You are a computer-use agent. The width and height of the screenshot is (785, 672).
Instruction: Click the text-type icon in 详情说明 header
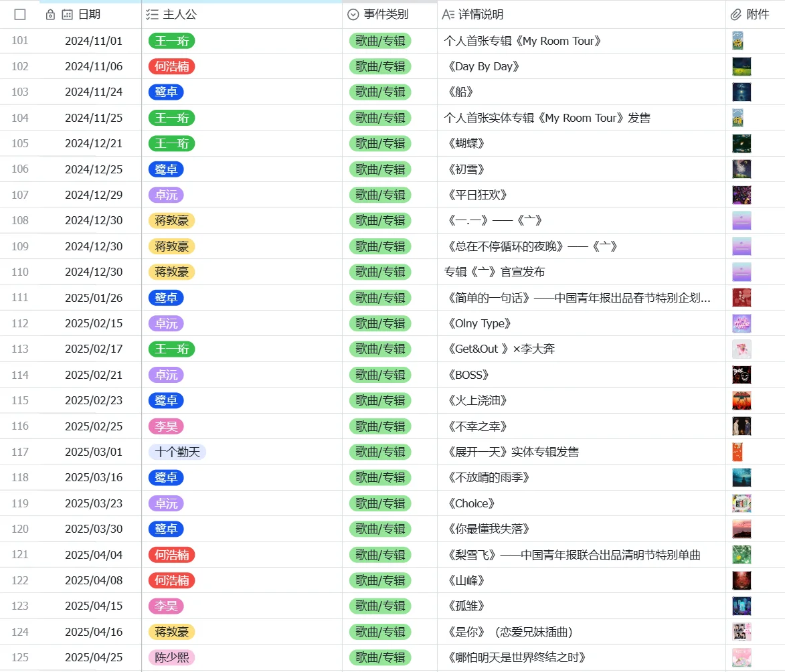[448, 15]
